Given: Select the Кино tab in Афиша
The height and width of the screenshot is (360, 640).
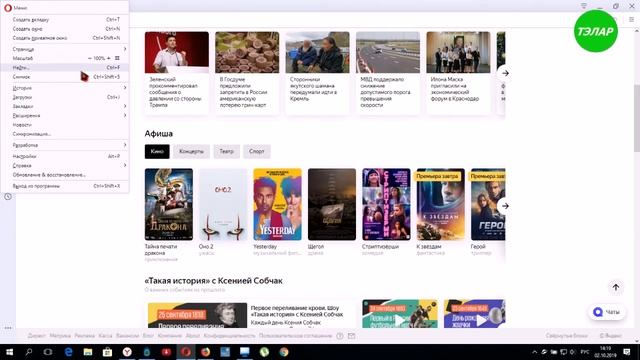Looking at the screenshot, I should tap(157, 151).
